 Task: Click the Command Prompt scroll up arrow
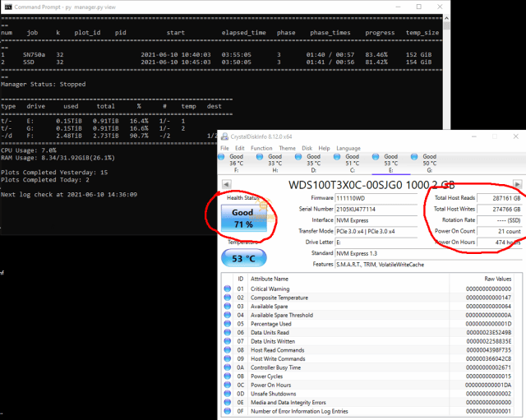[446, 18]
